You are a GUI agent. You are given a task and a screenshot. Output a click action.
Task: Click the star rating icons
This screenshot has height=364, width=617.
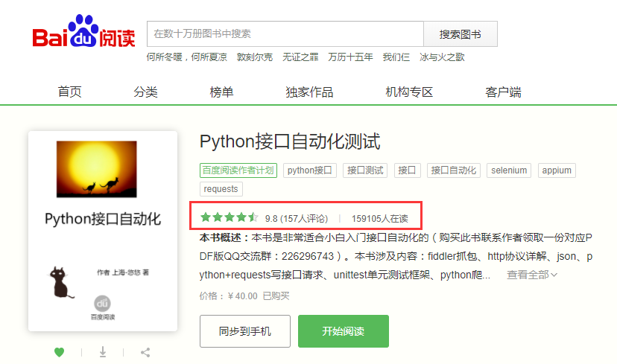click(229, 217)
